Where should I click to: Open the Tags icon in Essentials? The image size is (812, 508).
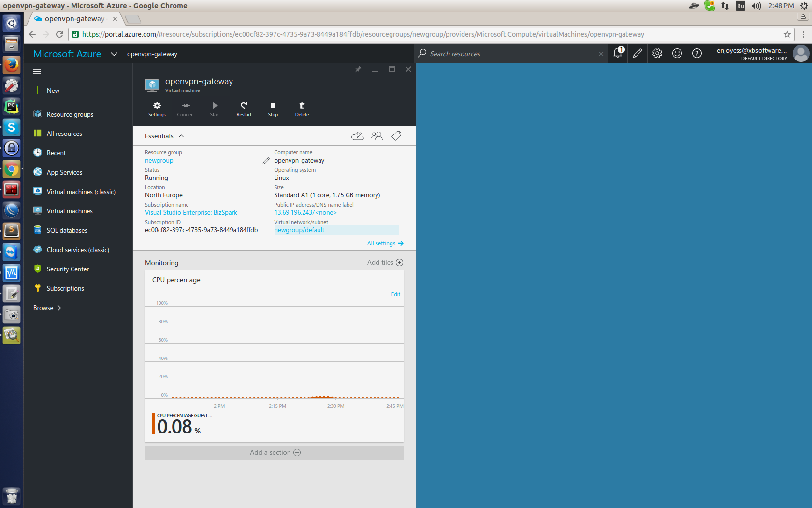396,135
